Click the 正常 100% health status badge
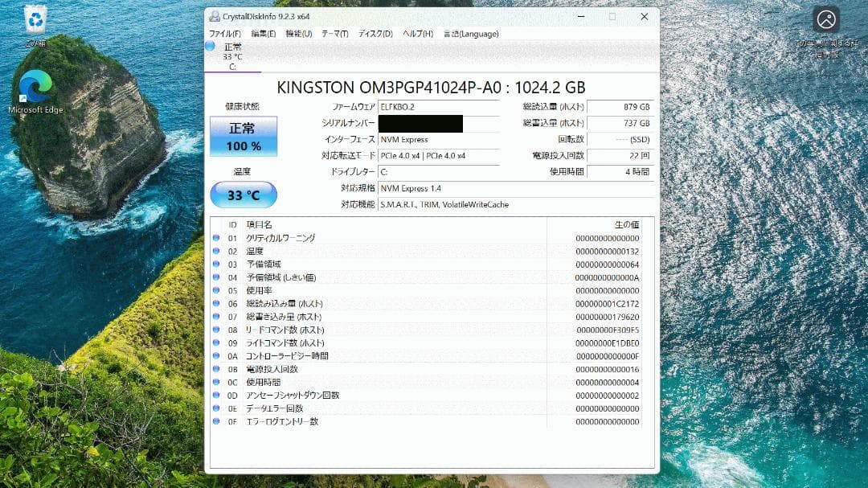Viewport: 868px width, 488px height. [x=243, y=136]
